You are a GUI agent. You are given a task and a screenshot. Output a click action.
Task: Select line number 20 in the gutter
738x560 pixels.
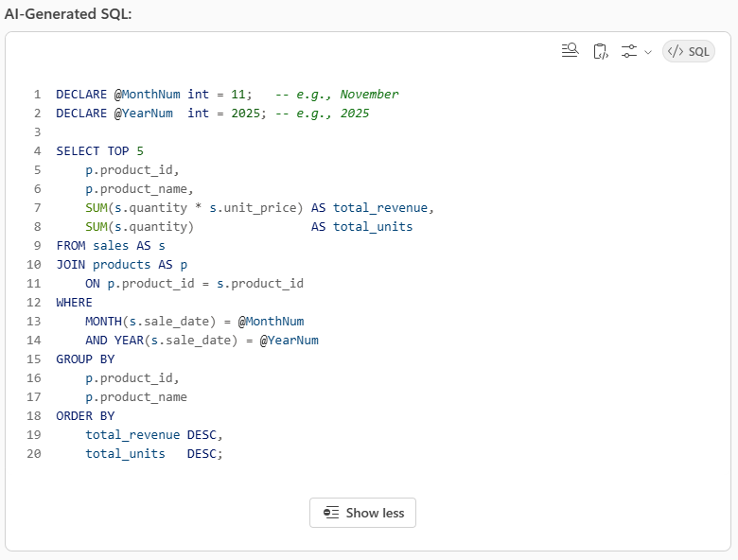pyautogui.click(x=34, y=454)
